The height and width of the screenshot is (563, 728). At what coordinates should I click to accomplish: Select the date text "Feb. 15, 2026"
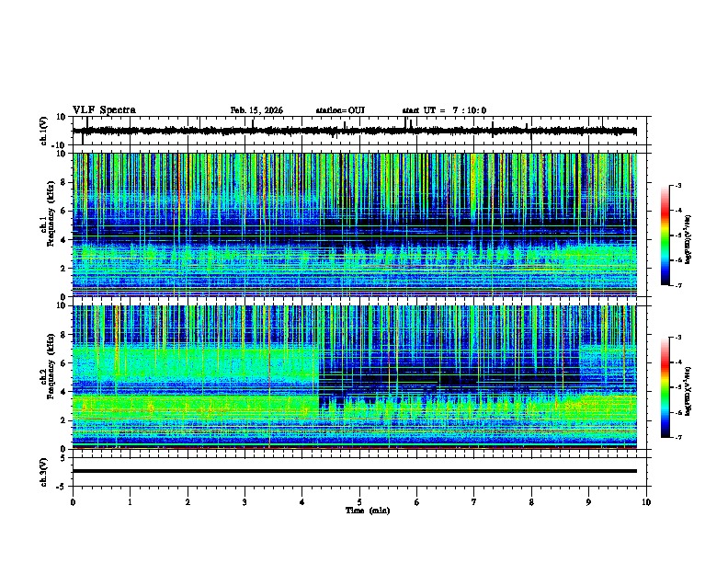pyautogui.click(x=256, y=110)
